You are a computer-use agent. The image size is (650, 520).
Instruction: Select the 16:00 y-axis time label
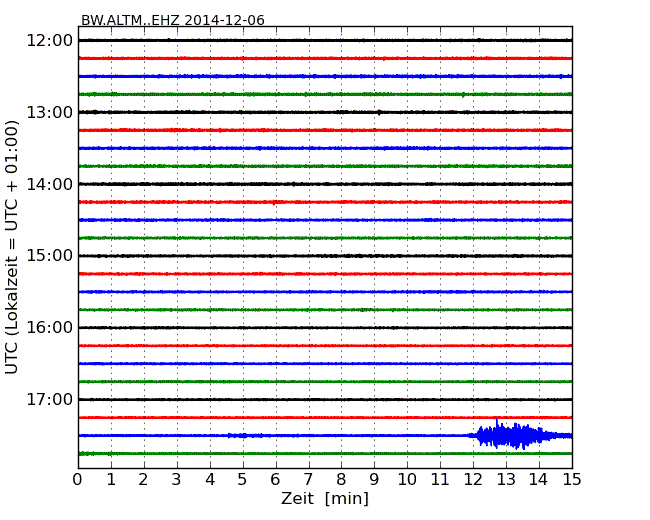(50, 328)
